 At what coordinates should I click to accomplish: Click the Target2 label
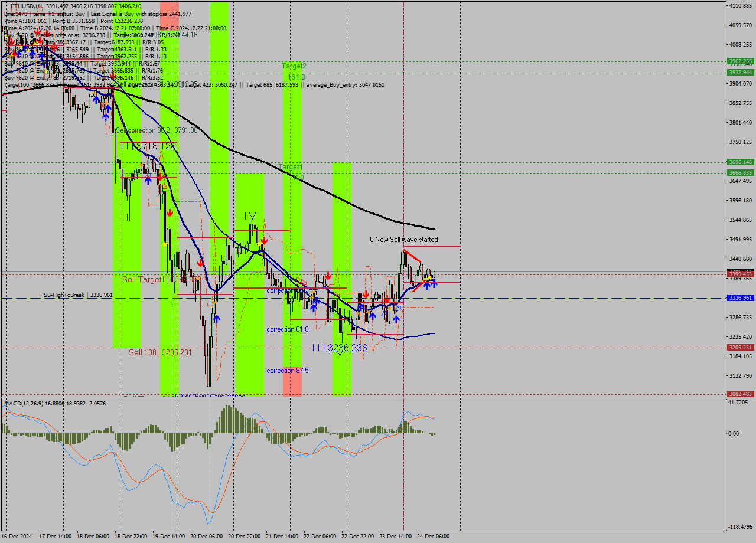pyautogui.click(x=294, y=66)
